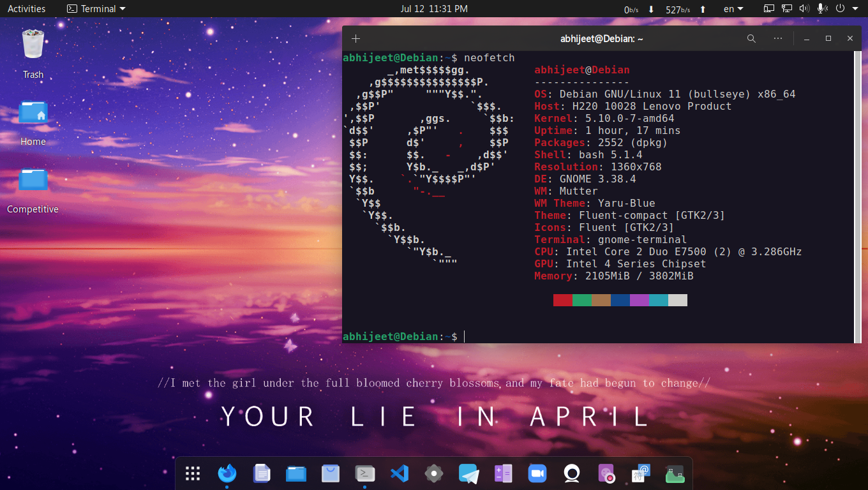This screenshot has height=490, width=868.
Task: Click the red color block in neofetch
Action: [563, 301]
